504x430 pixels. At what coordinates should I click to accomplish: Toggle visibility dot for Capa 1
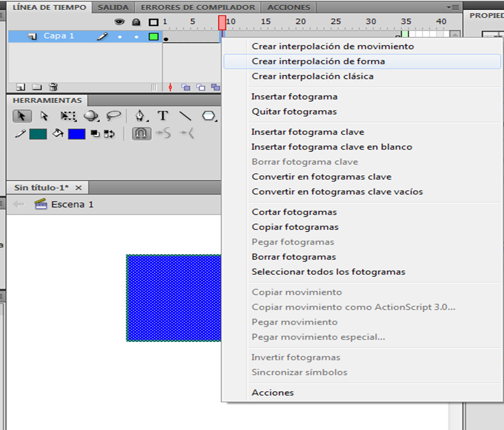tap(119, 37)
